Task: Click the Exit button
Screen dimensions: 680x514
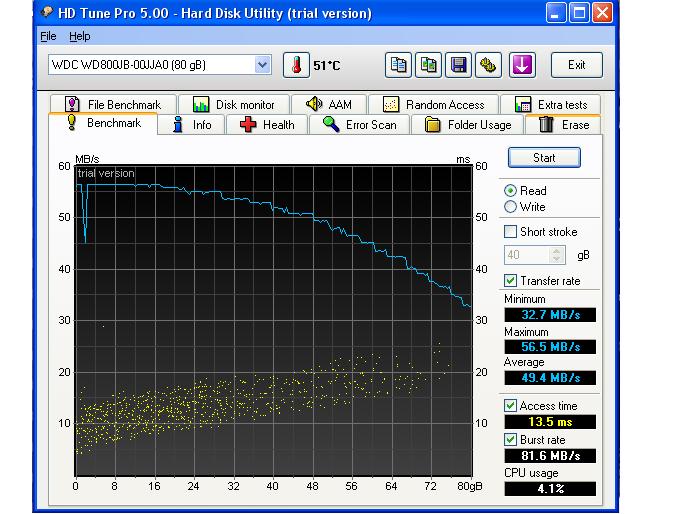Action: (x=577, y=65)
